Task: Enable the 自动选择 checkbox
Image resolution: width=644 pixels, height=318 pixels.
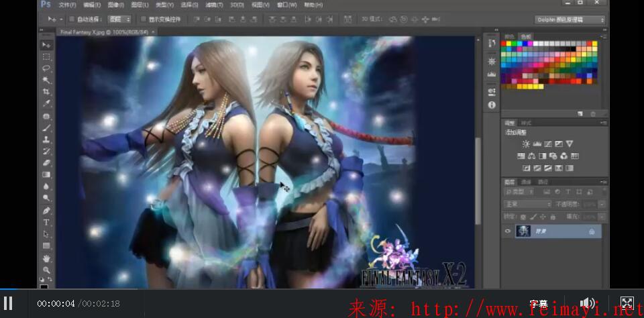Action: (x=72, y=19)
